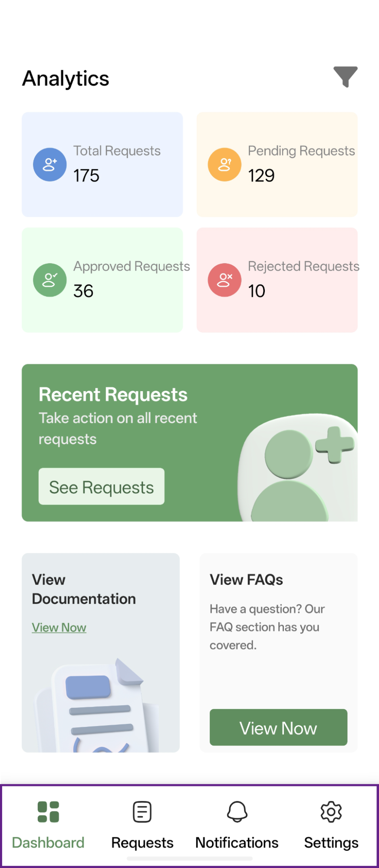The height and width of the screenshot is (868, 379).
Task: Switch to the Requests tab label
Action: (142, 843)
